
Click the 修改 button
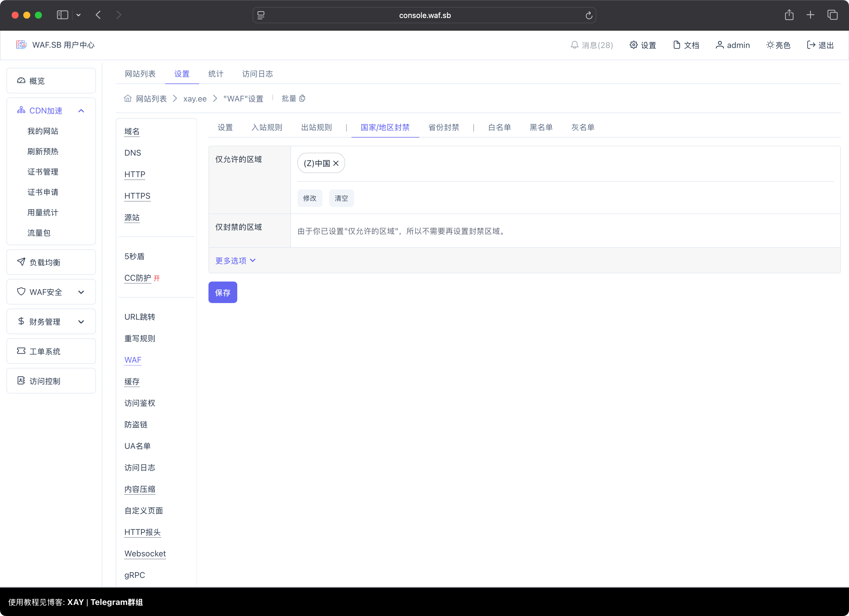[310, 198]
